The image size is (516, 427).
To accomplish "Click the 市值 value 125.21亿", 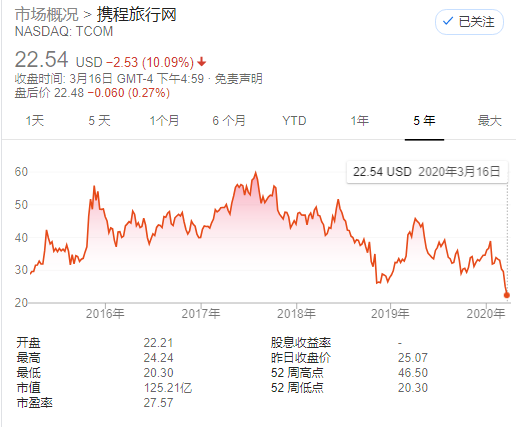I will pos(168,388).
